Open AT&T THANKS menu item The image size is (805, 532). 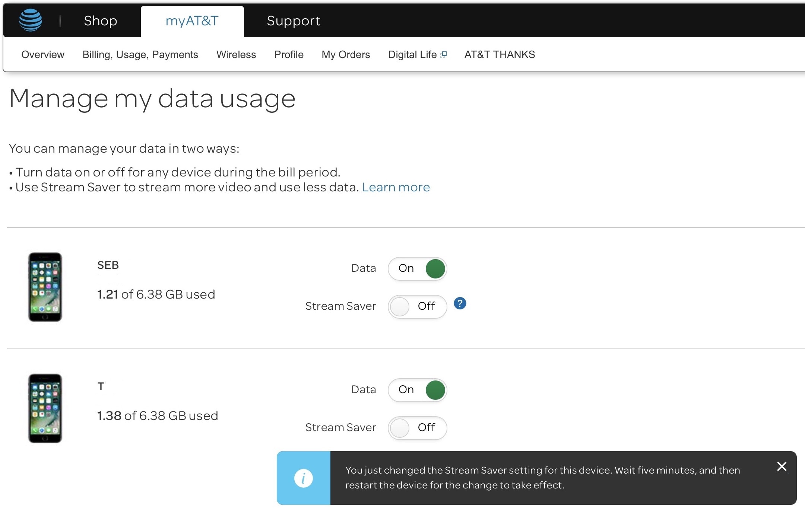coord(500,55)
